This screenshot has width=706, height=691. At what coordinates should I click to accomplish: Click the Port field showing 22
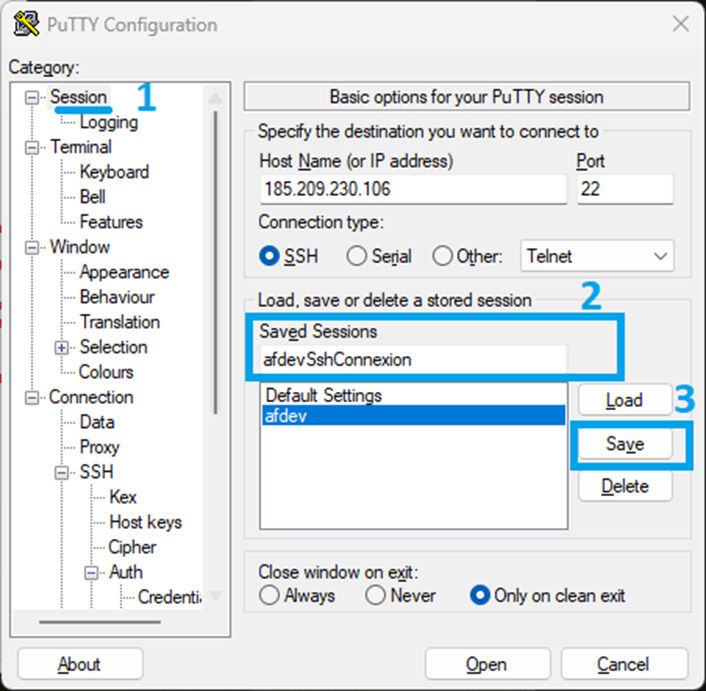(625, 189)
